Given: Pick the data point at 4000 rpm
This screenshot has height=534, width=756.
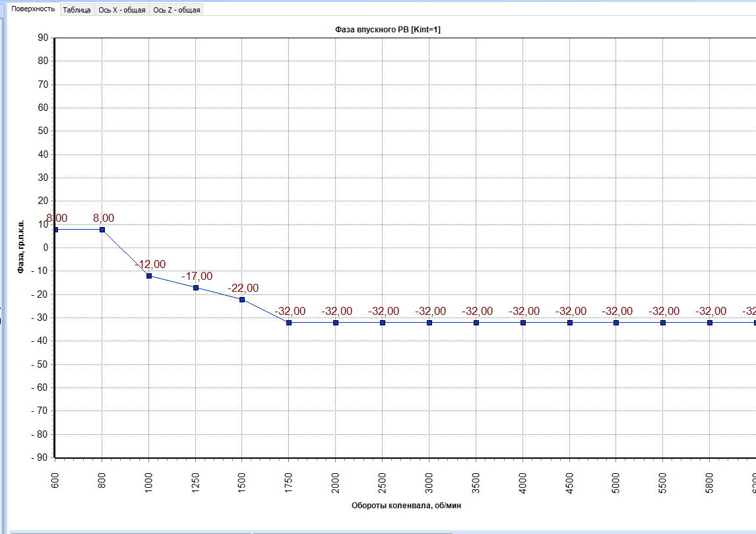Looking at the screenshot, I should coord(523,323).
